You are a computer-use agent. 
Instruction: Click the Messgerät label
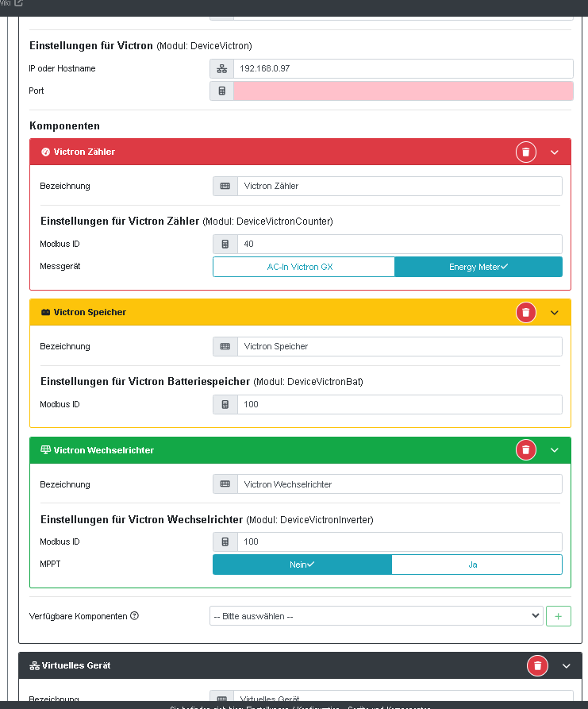(60, 266)
